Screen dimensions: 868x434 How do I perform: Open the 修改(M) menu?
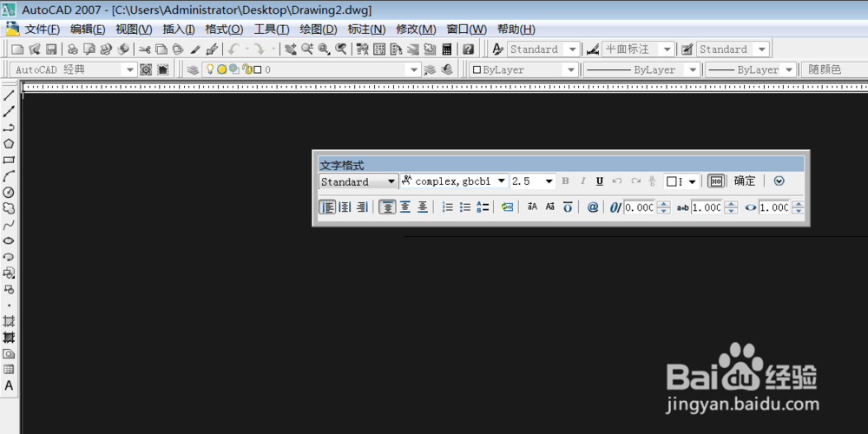[x=417, y=30]
